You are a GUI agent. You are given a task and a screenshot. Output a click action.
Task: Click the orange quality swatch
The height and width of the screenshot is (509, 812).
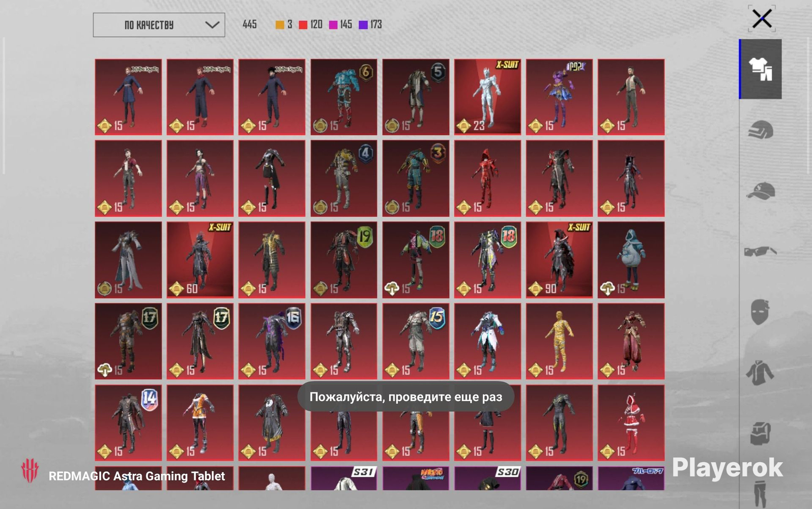click(279, 25)
